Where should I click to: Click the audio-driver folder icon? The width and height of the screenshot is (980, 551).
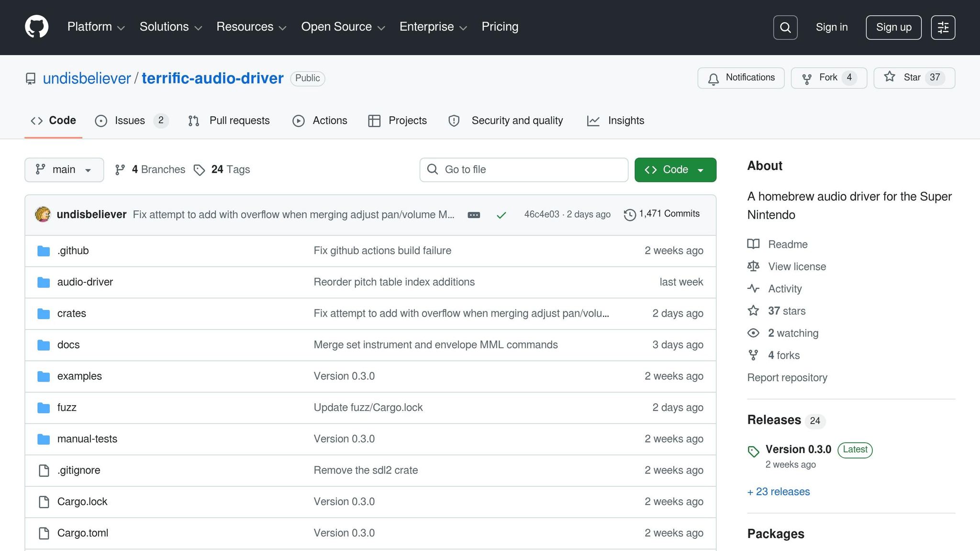point(44,282)
